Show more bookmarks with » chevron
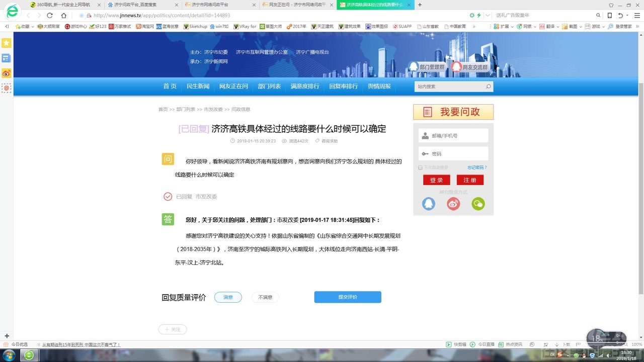The width and height of the screenshot is (644, 362). tap(473, 26)
